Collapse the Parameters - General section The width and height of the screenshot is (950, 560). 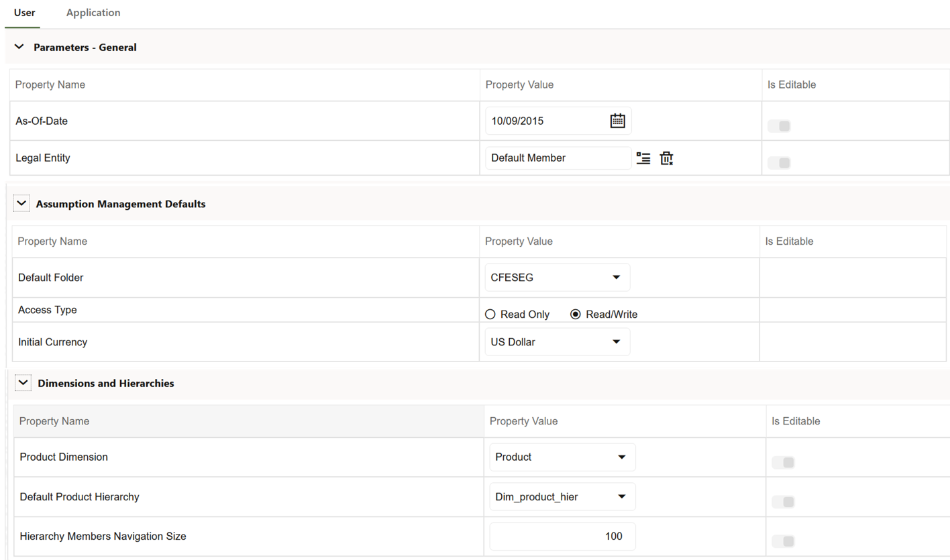[19, 47]
